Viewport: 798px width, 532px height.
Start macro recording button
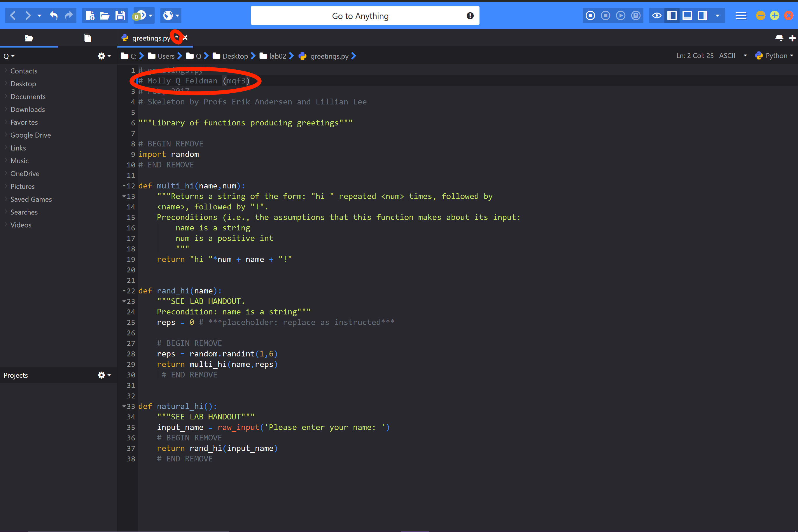pyautogui.click(x=590, y=16)
